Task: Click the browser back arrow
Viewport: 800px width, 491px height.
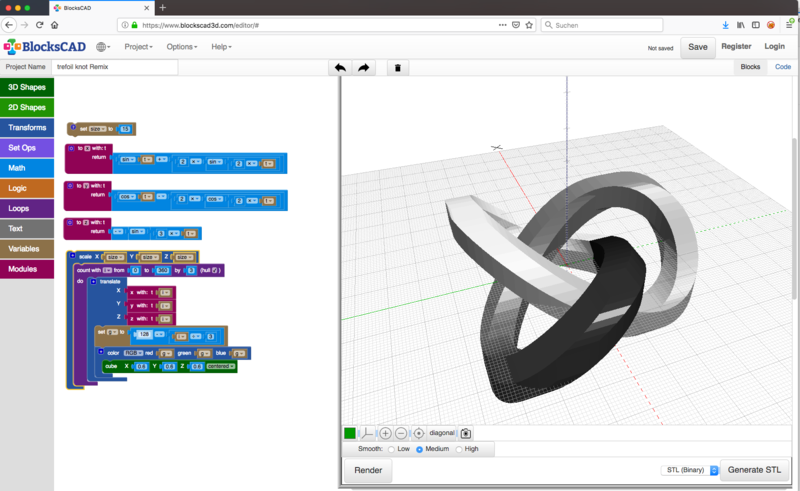Action: tap(9, 24)
